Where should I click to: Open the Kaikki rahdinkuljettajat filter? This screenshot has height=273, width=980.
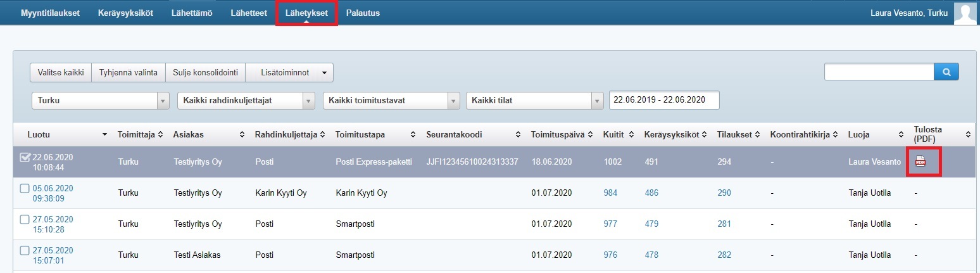(246, 101)
